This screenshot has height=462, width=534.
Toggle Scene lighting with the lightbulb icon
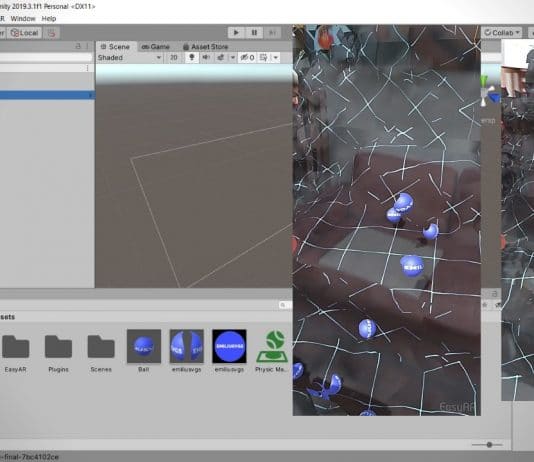(x=192, y=58)
